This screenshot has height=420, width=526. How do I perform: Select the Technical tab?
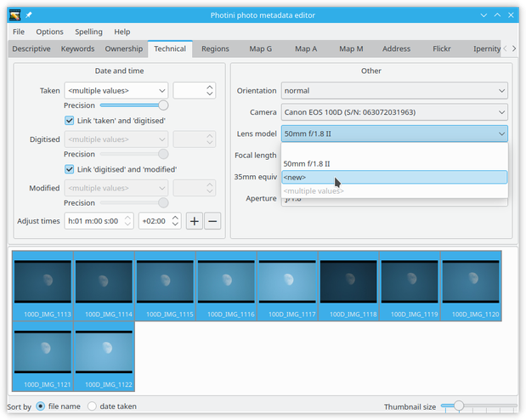pyautogui.click(x=170, y=48)
